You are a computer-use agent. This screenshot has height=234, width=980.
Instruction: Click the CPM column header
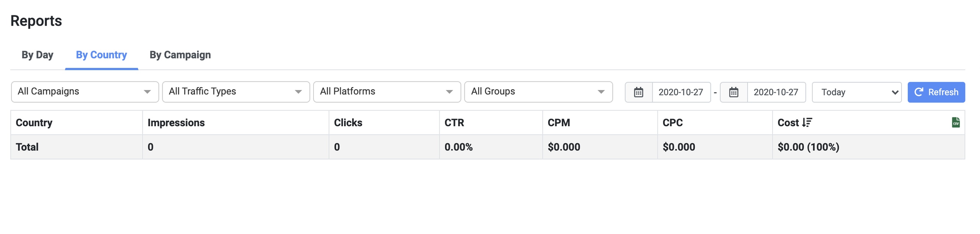click(x=559, y=123)
